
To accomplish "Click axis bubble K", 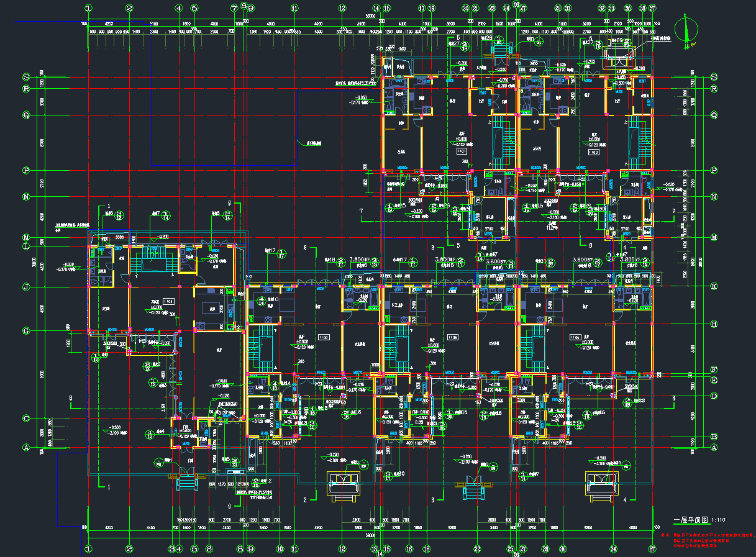I will pos(714,287).
